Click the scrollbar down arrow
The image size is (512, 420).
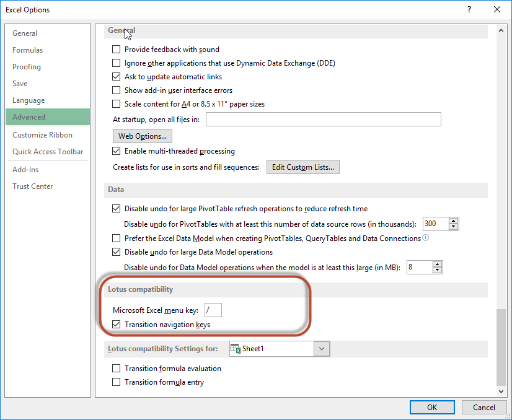point(501,391)
